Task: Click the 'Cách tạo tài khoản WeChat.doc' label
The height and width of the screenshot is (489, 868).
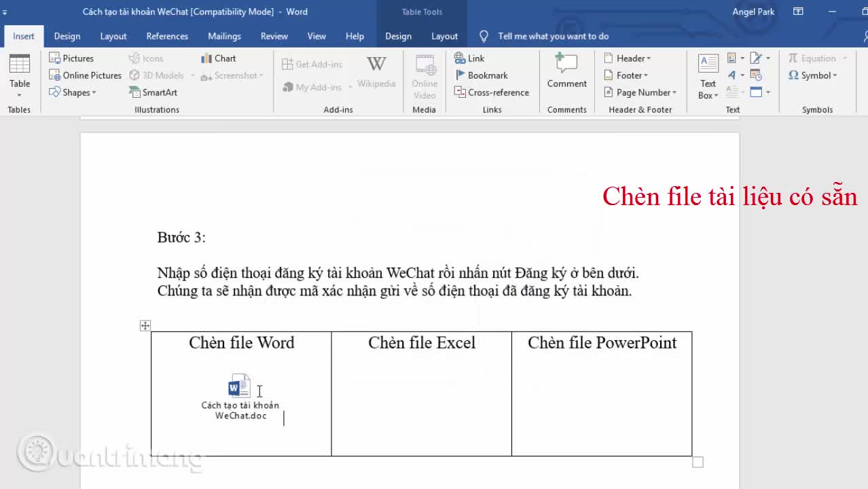Action: point(240,410)
